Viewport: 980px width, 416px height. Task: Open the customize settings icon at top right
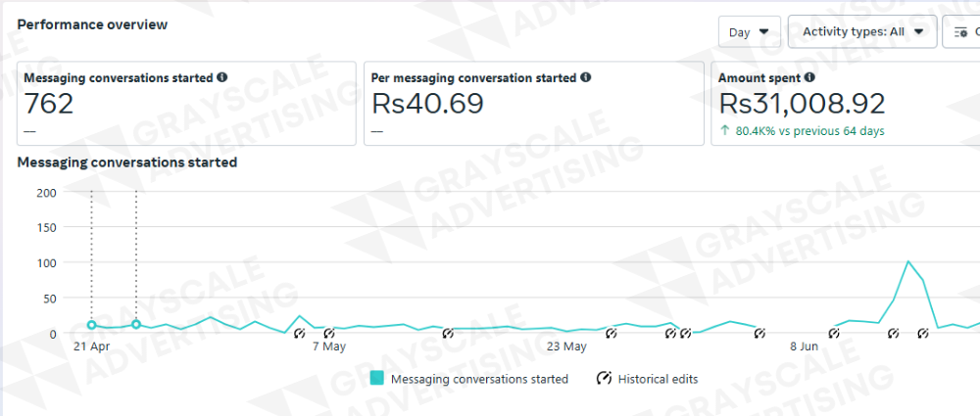961,32
